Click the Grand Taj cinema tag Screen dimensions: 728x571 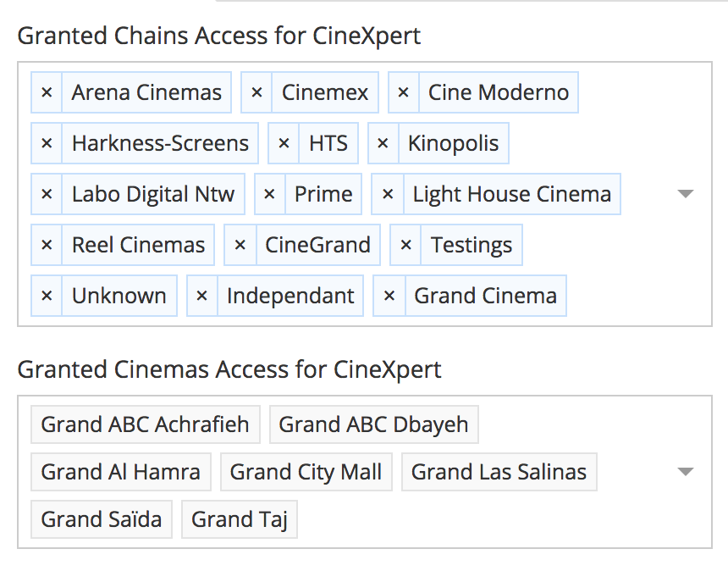(240, 519)
